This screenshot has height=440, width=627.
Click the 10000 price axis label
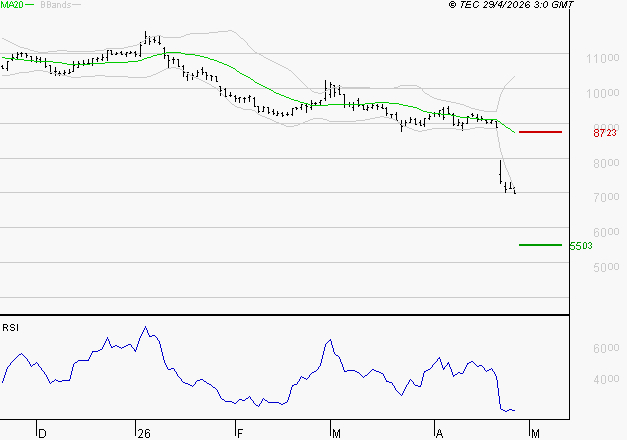[603, 93]
